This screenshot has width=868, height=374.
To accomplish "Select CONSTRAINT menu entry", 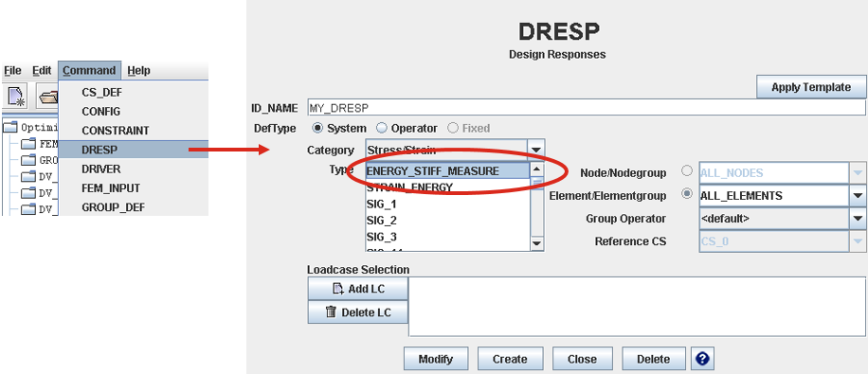I will click(134, 131).
